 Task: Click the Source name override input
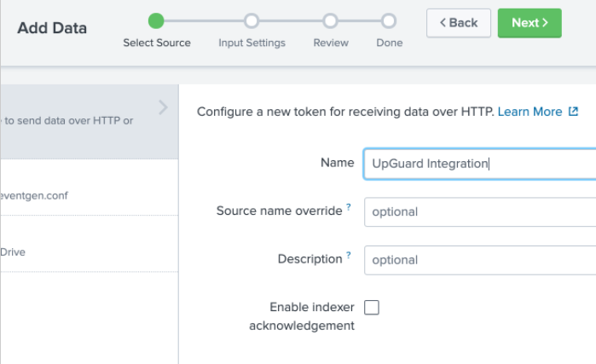click(x=479, y=211)
